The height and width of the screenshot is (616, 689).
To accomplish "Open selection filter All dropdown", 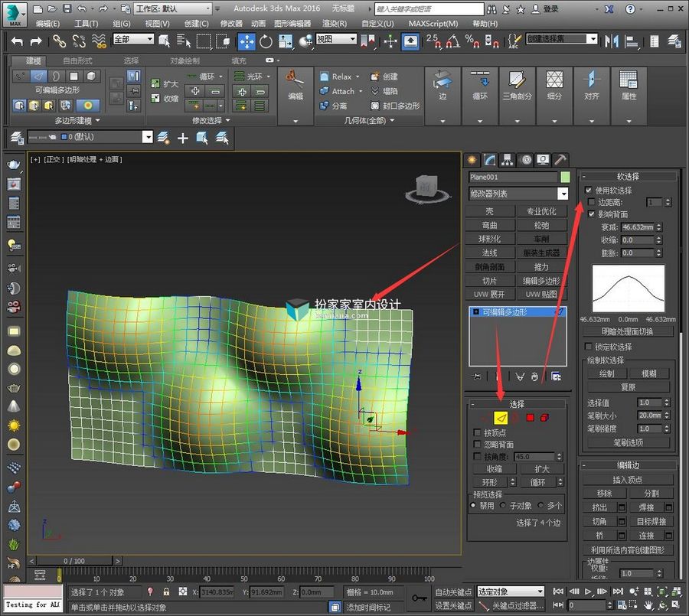I will pos(133,39).
